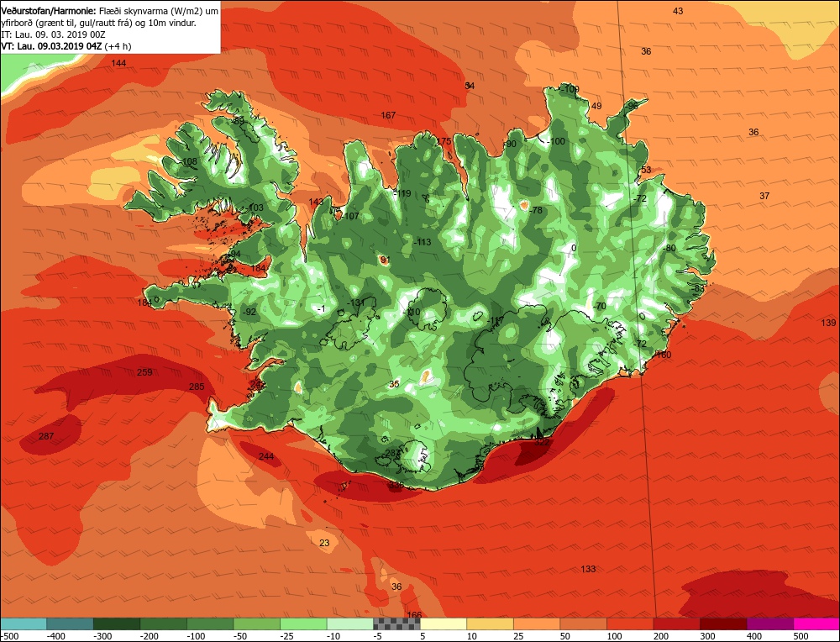840x642 pixels.
Task: Select the legend swatch between 100 and 200
Action: [x=630, y=624]
